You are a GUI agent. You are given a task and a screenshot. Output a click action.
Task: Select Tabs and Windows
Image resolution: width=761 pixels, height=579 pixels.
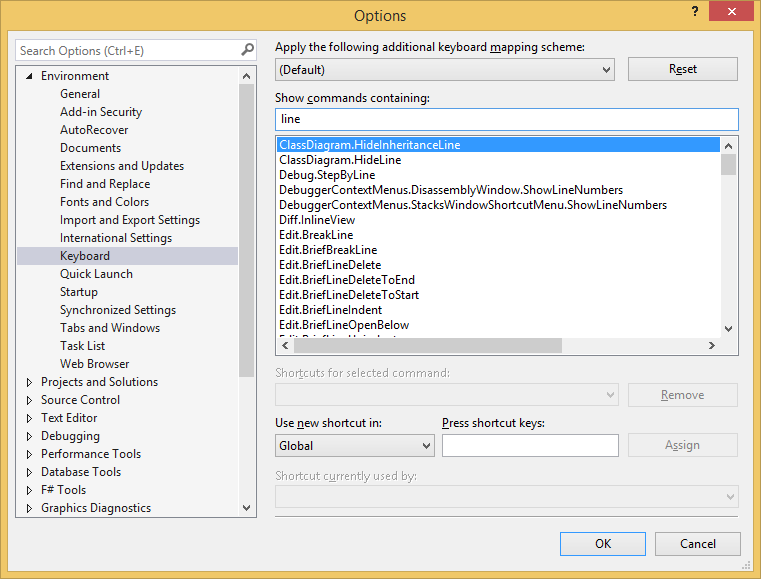[110, 328]
